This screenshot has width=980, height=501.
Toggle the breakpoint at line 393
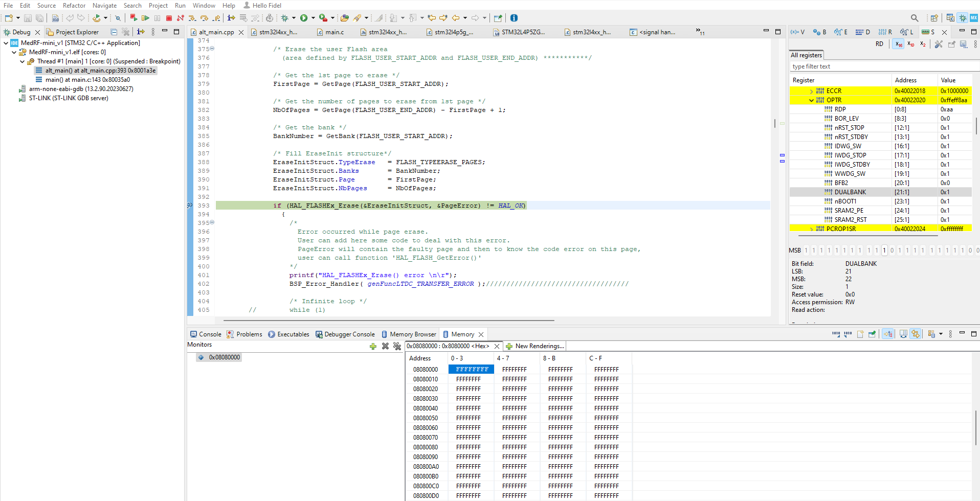190,205
